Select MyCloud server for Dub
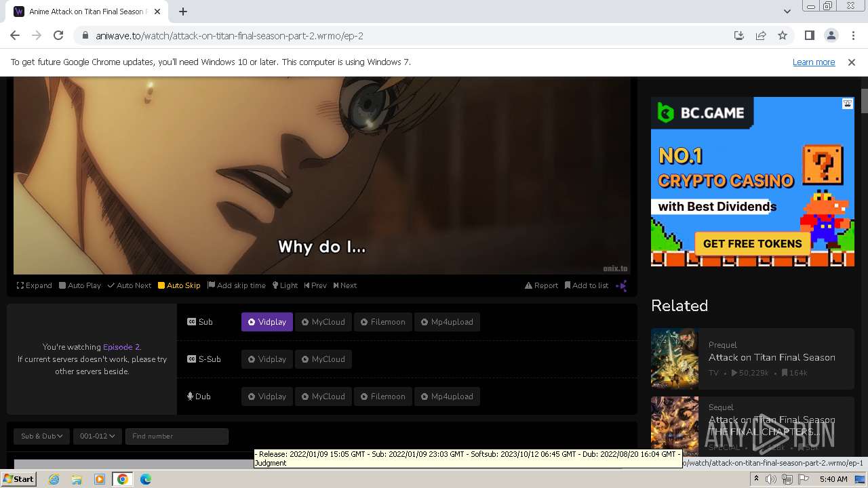 [x=323, y=396]
